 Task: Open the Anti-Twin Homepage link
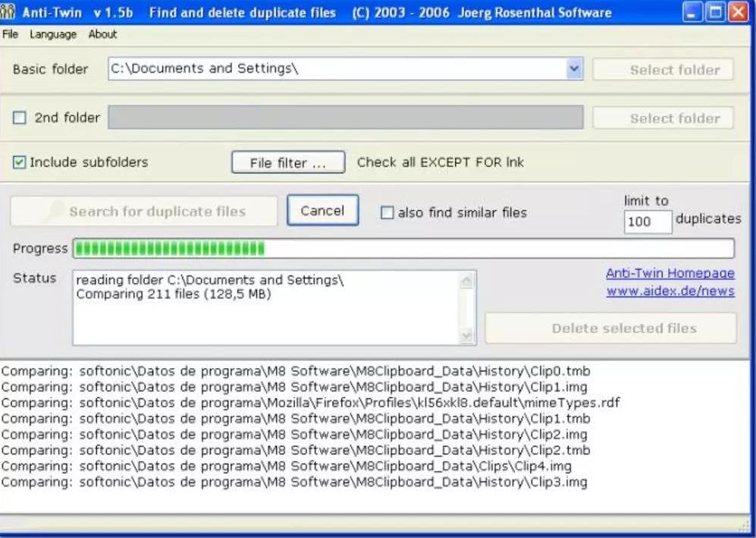pos(670,273)
